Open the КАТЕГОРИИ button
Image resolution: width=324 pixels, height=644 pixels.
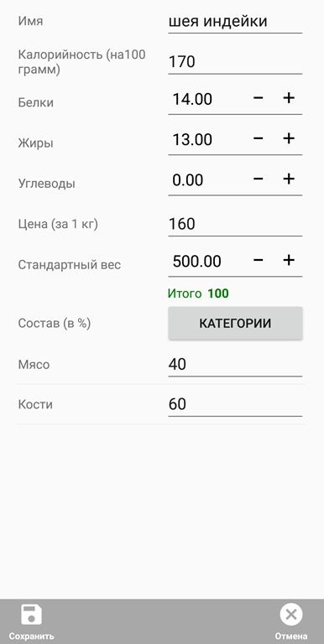[235, 323]
